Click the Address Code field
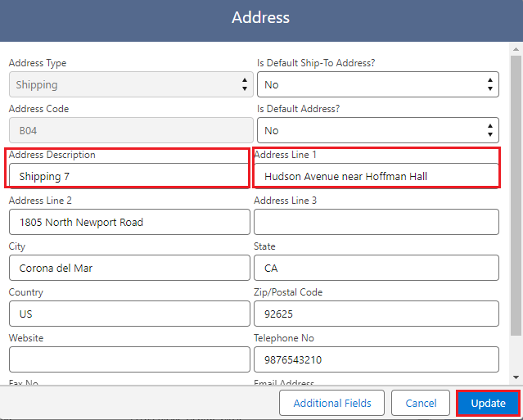 (x=131, y=130)
